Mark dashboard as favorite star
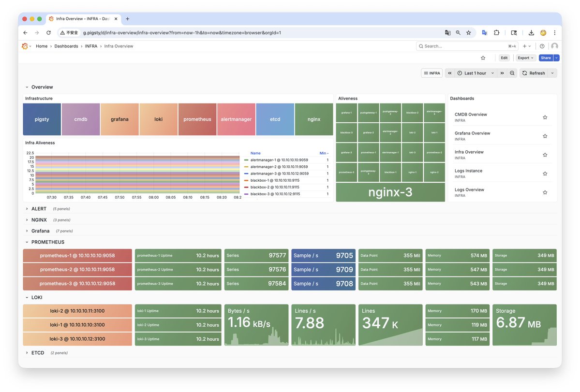Image resolution: width=580 pixels, height=392 pixels. (483, 58)
